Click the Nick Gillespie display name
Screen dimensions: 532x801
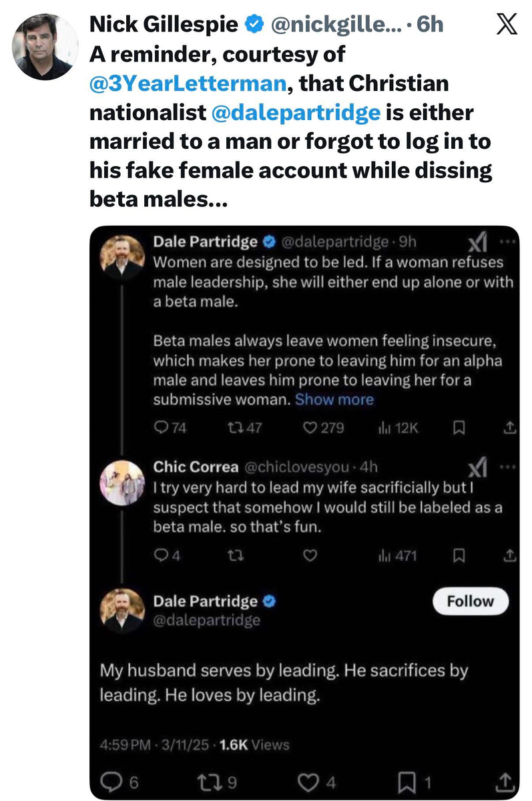[x=164, y=25]
